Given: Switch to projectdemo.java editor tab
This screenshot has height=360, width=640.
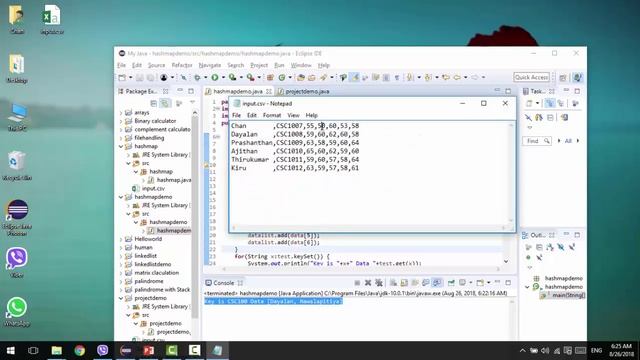Looking at the screenshot, I should click(x=304, y=91).
